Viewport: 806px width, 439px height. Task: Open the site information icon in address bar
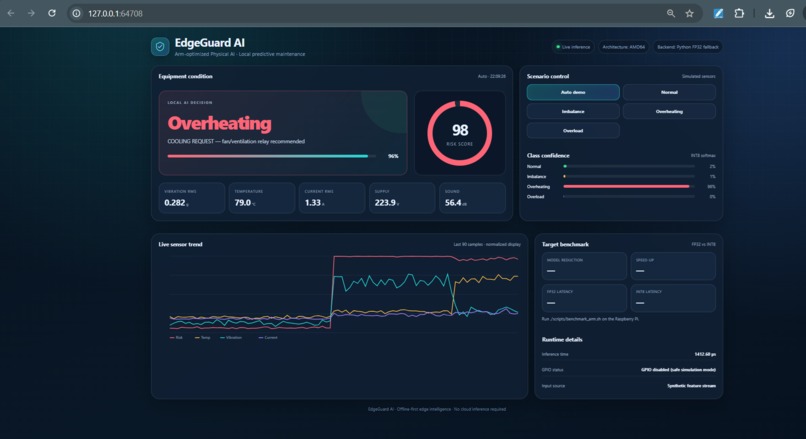pyautogui.click(x=77, y=13)
